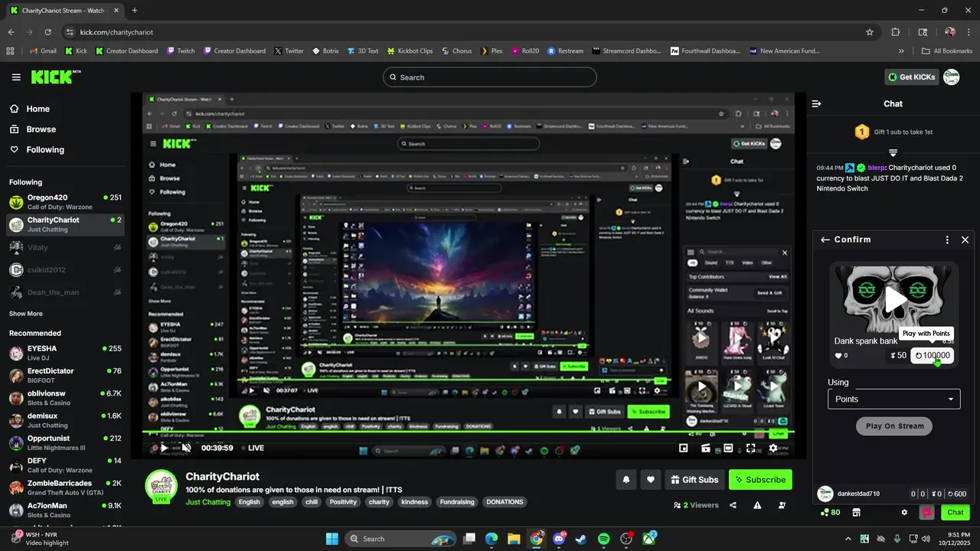Close the Confirm sound panel

tap(965, 240)
